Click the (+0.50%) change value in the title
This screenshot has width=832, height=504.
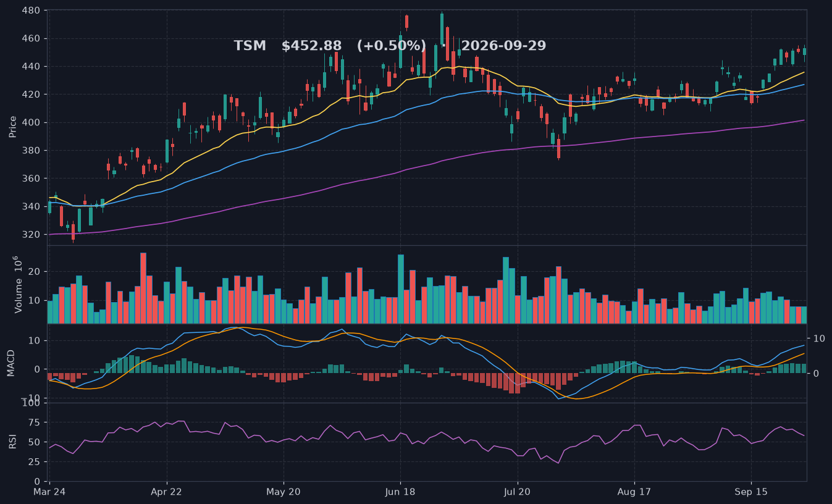(392, 46)
